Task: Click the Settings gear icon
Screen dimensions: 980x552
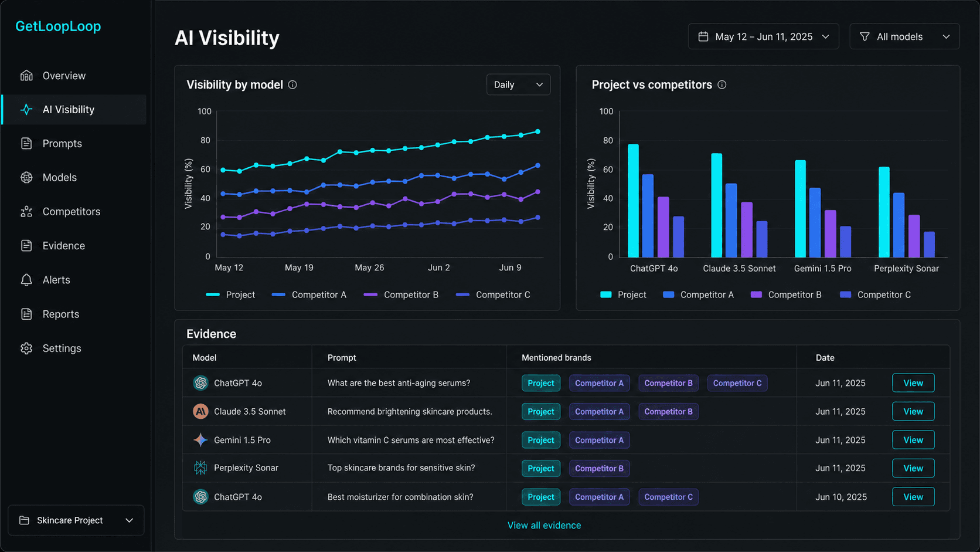Action: pos(26,348)
